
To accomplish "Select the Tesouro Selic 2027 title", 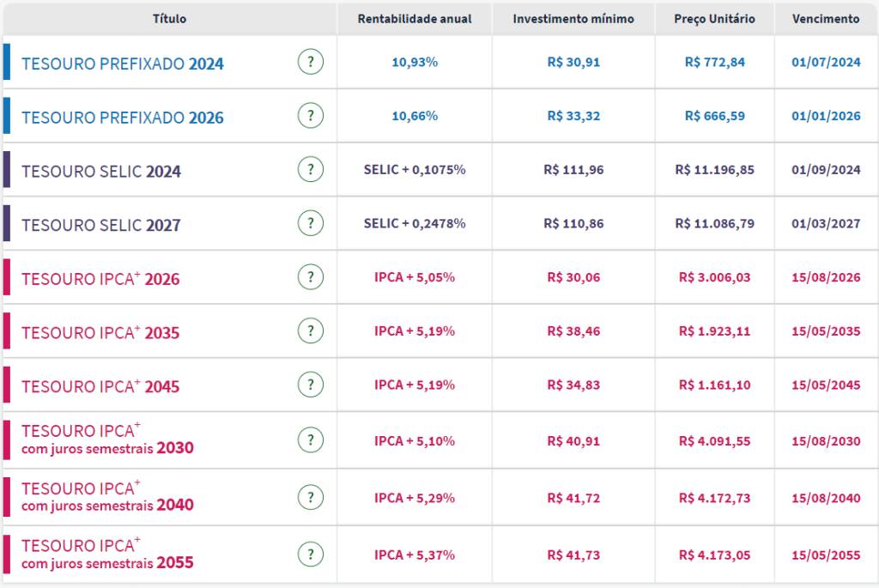I will point(101,225).
